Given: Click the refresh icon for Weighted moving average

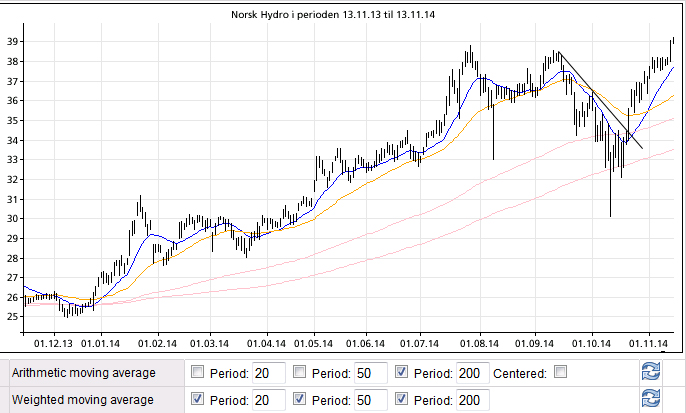Looking at the screenshot, I should click(651, 400).
